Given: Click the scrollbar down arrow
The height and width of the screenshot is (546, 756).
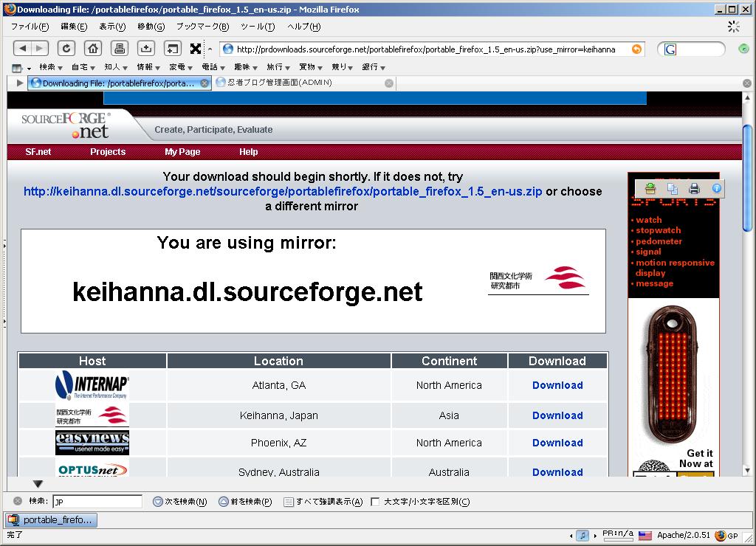Looking at the screenshot, I should tap(747, 470).
